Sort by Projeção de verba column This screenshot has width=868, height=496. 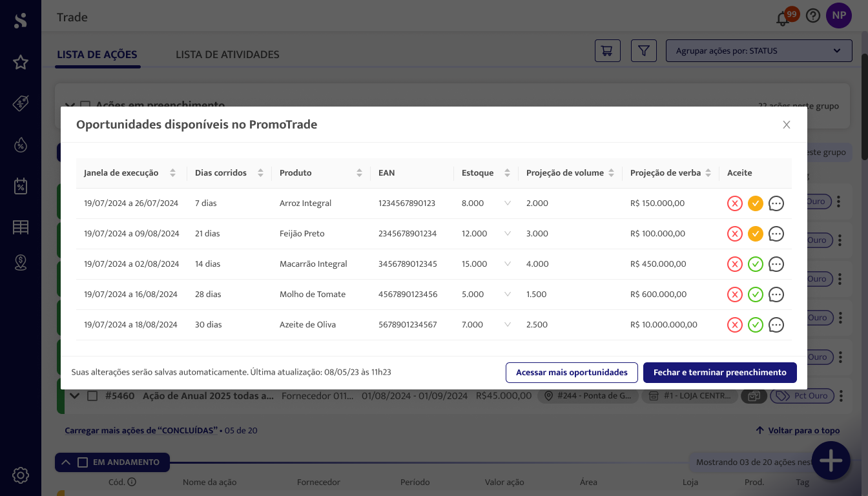point(708,173)
